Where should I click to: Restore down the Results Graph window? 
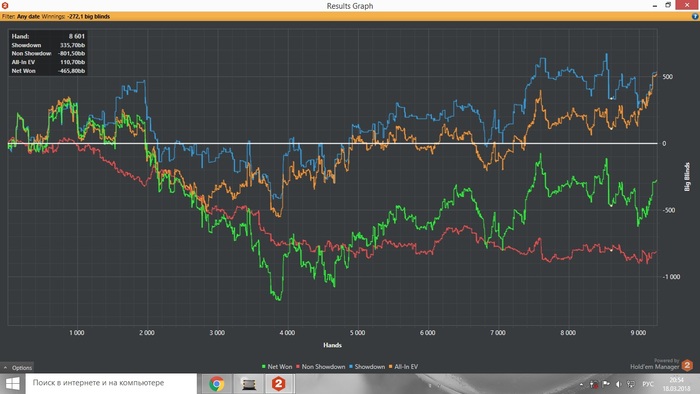(x=668, y=5)
